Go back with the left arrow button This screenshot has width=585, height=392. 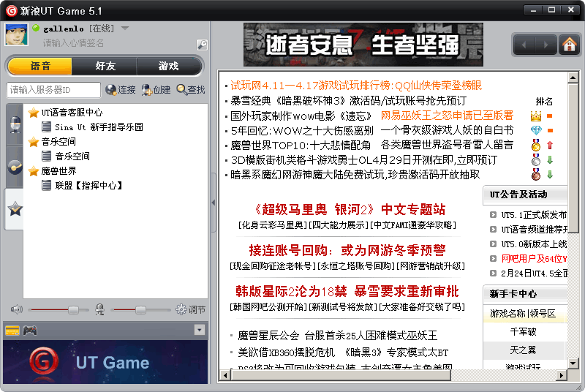[x=524, y=45]
